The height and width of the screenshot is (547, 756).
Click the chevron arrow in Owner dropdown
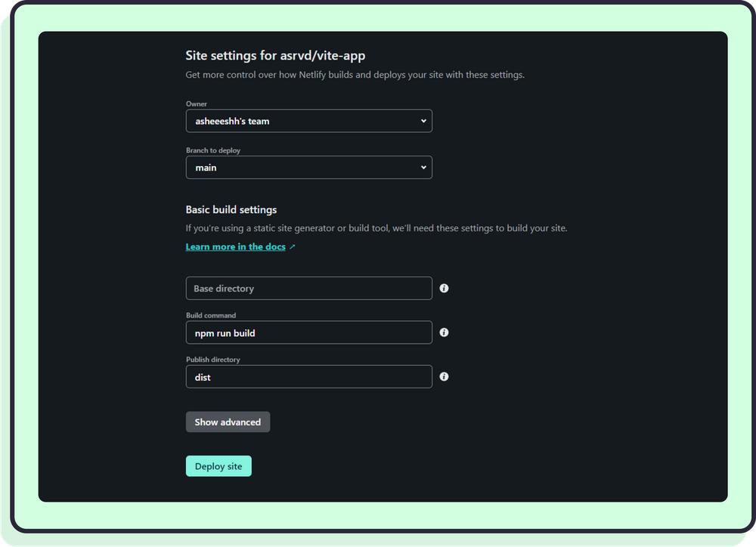[423, 121]
